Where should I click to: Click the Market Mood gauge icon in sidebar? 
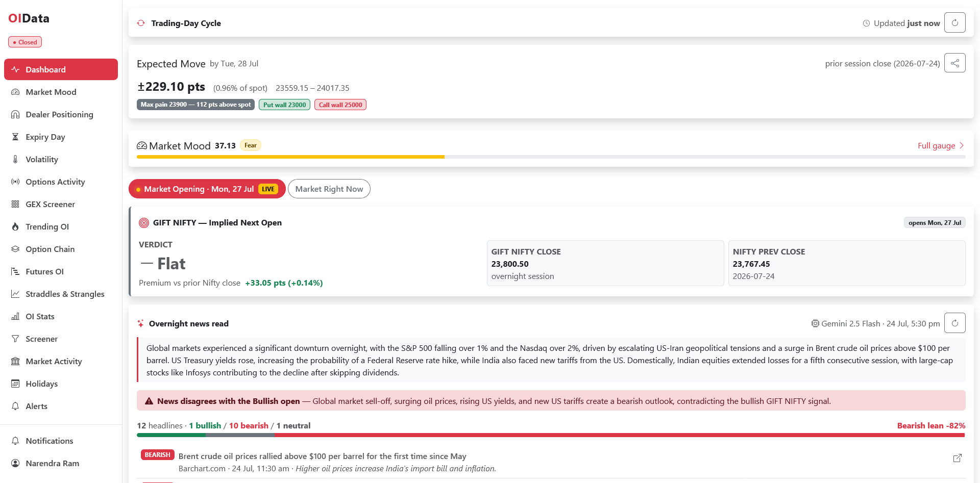pos(15,92)
